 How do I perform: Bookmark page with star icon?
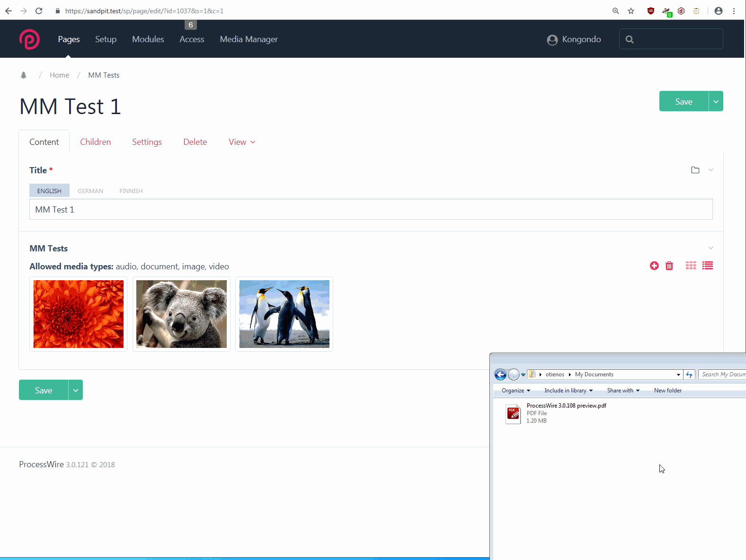click(631, 10)
